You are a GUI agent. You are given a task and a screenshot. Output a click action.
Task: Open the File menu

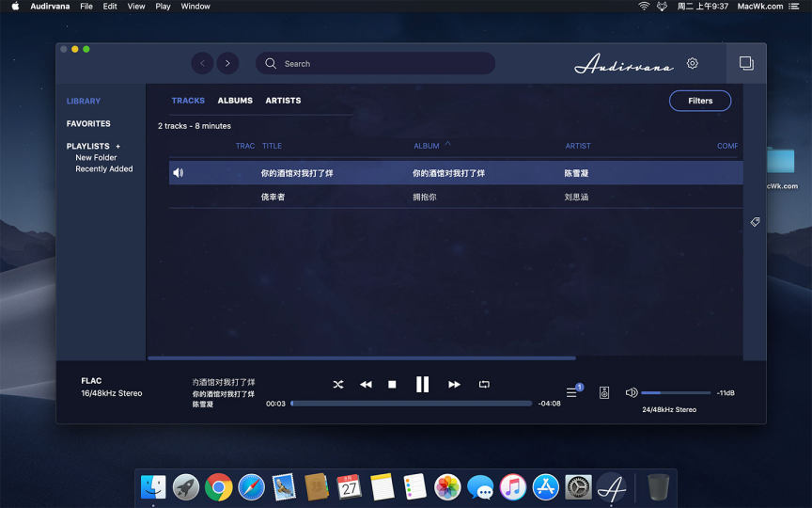click(86, 7)
